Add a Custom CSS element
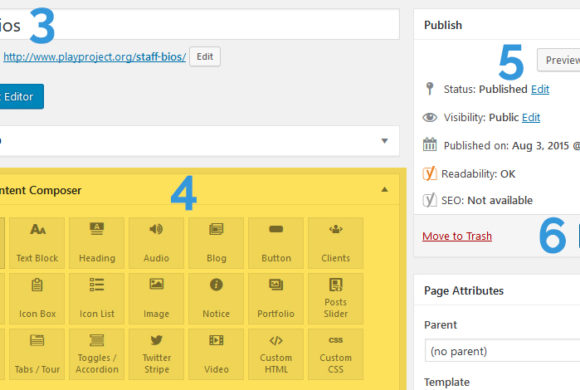 click(336, 354)
